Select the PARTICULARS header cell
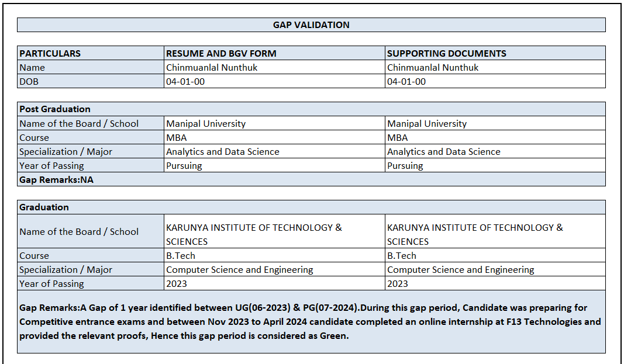Viewport: 624px width, 364px height. coord(50,53)
